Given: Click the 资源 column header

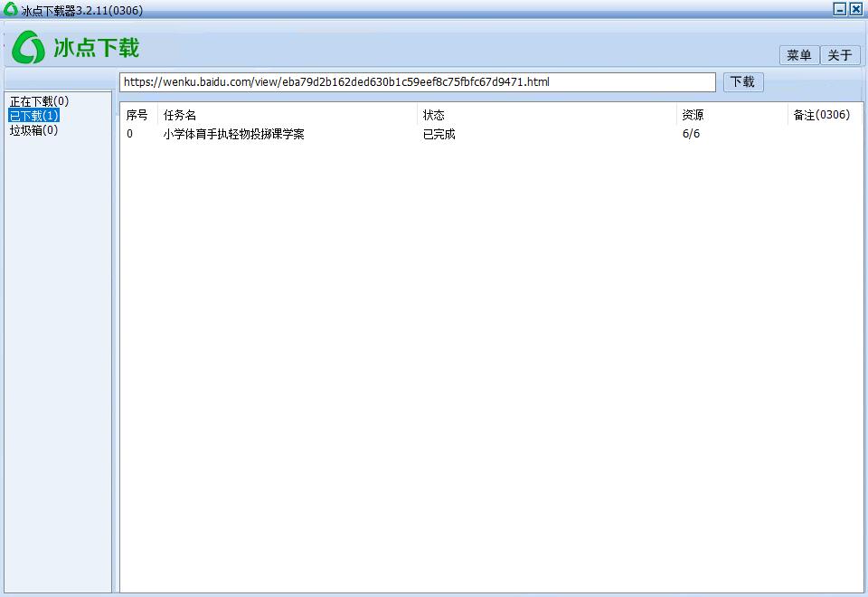Looking at the screenshot, I should click(692, 115).
